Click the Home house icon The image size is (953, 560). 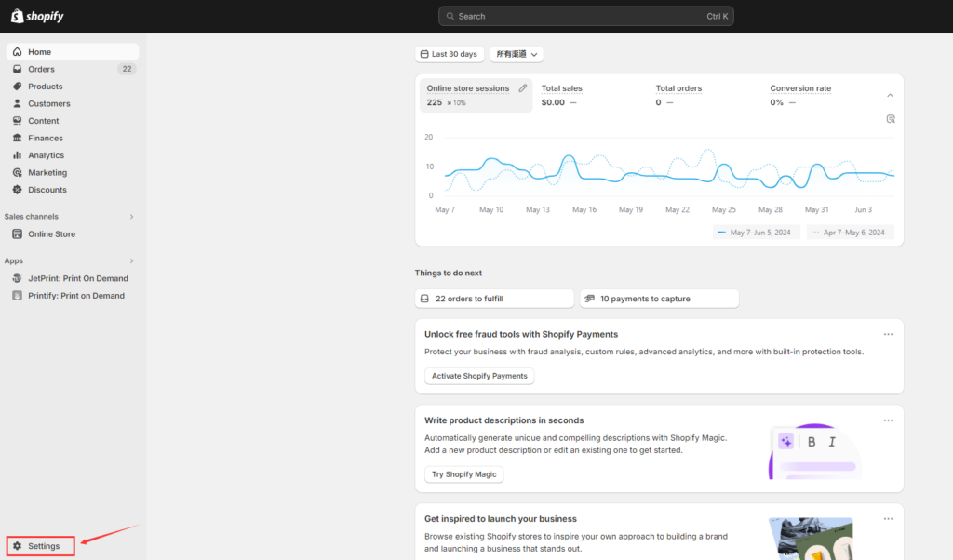17,51
